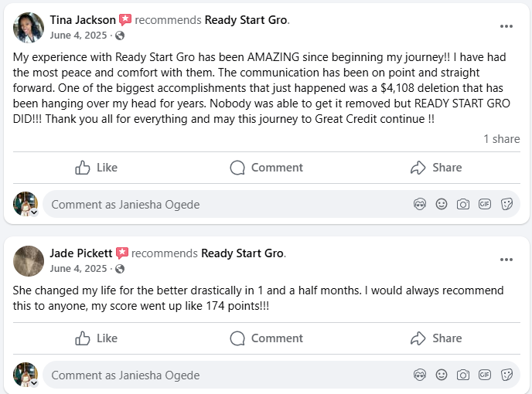Open emoji picker in Tina's comment box
This screenshot has width=532, height=394.
[x=442, y=204]
